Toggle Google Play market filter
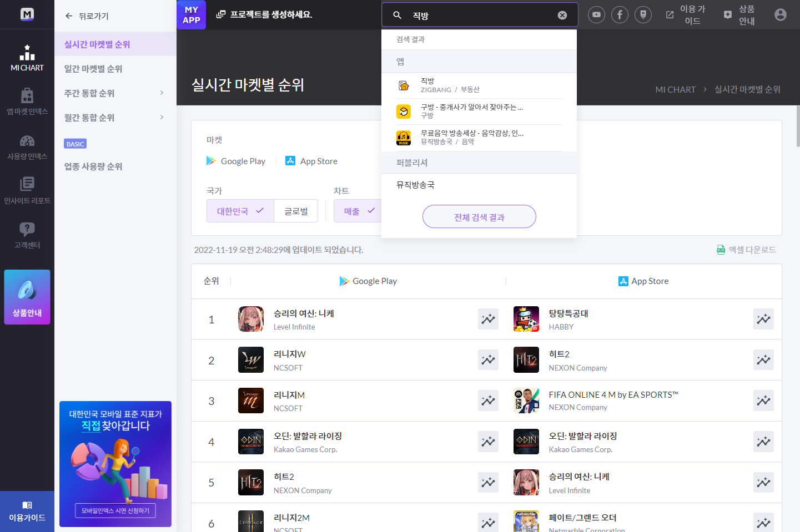 coord(236,161)
